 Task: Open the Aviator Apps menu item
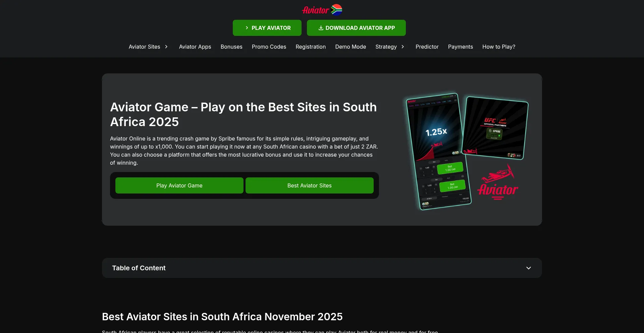point(195,47)
